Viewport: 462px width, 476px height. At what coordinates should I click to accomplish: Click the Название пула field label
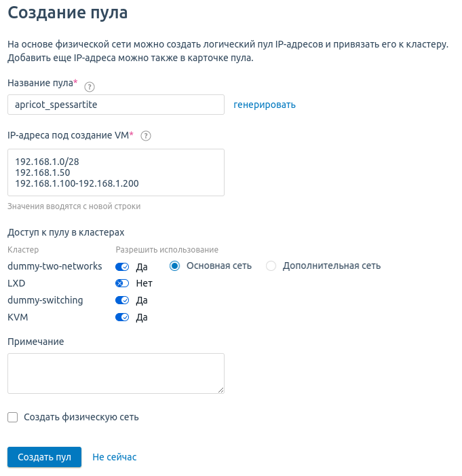click(x=40, y=83)
